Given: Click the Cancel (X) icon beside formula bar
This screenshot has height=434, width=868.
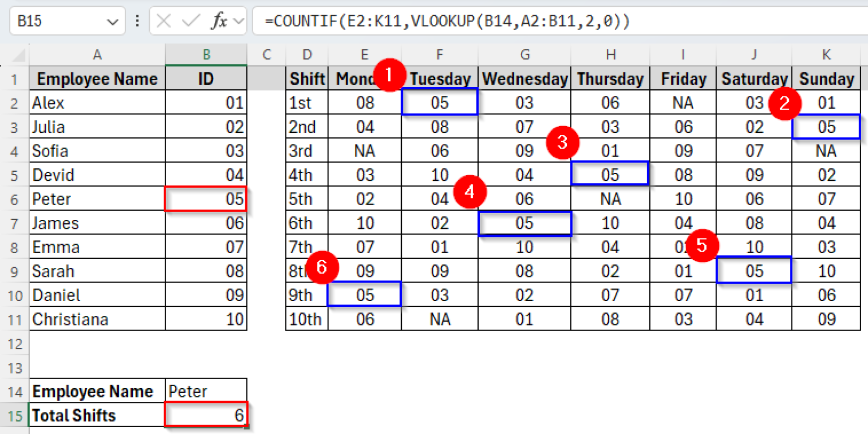Looking at the screenshot, I should click(164, 20).
